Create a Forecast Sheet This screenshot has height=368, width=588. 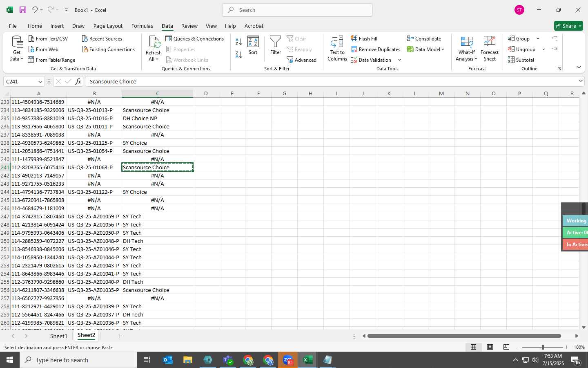pos(490,49)
